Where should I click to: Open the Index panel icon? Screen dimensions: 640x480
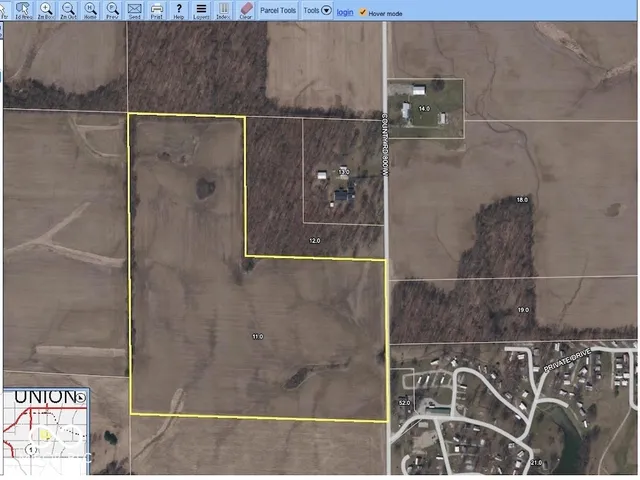click(223, 11)
